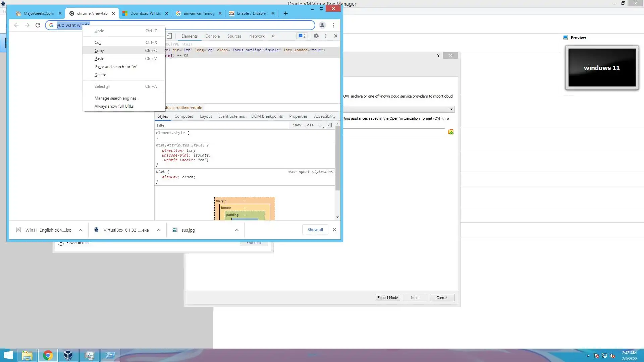Choose Copy in the context menu
The height and width of the screenshot is (362, 644).
pyautogui.click(x=99, y=51)
